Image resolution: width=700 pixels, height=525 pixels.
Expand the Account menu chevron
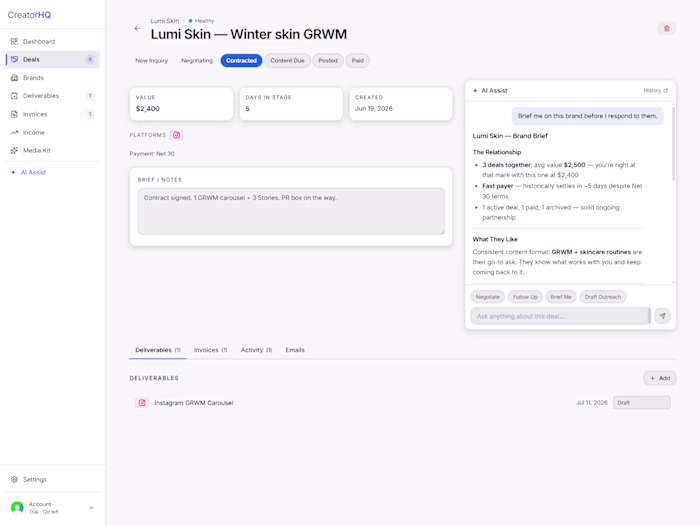pos(91,508)
